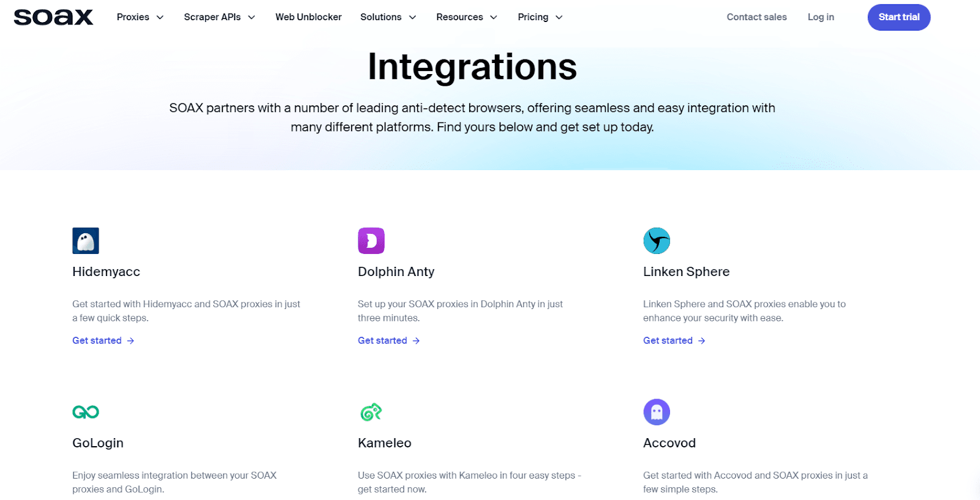Click 'Set up your SOAX proxies in Dolphin' description
980x500 pixels.
coord(460,311)
